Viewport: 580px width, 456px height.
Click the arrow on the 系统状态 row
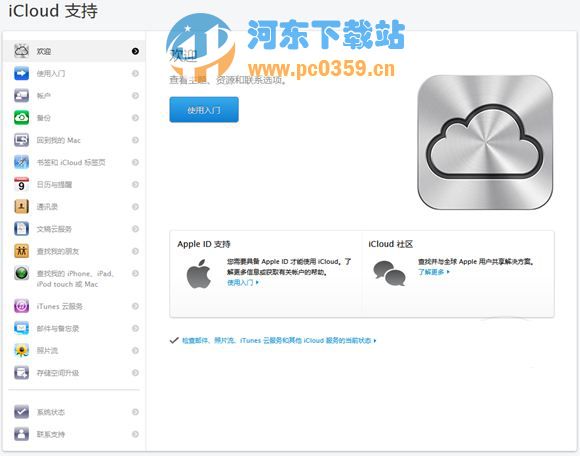(x=135, y=412)
